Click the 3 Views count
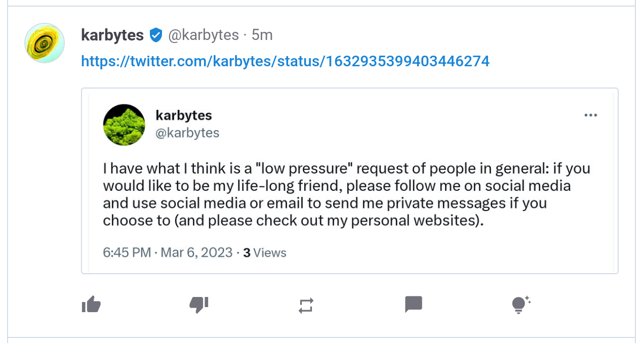644x343 pixels. [264, 252]
